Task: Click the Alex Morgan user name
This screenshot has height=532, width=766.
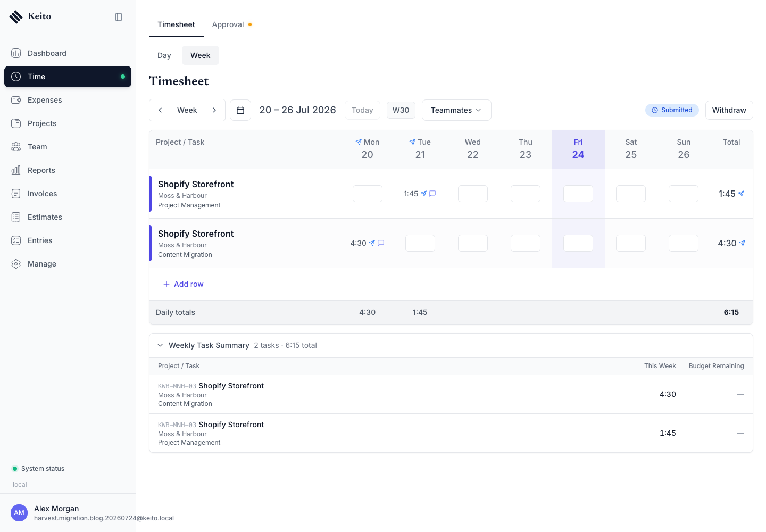Action: 56,509
